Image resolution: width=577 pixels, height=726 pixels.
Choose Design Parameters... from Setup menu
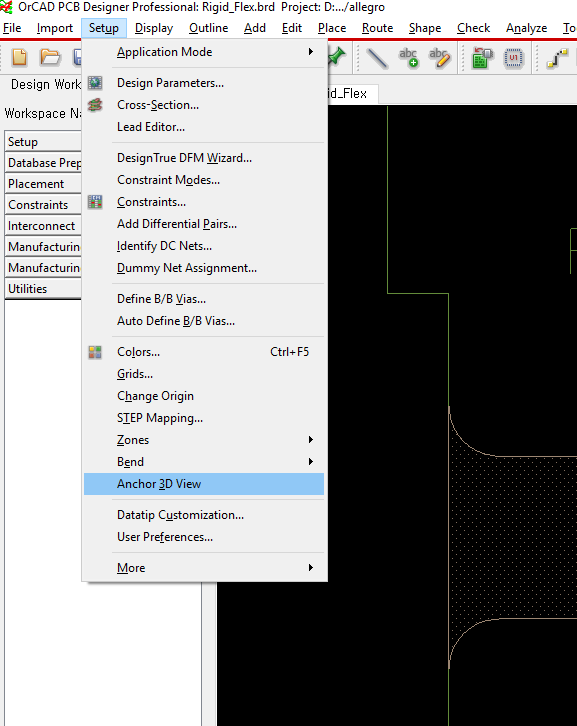[x=204, y=83]
